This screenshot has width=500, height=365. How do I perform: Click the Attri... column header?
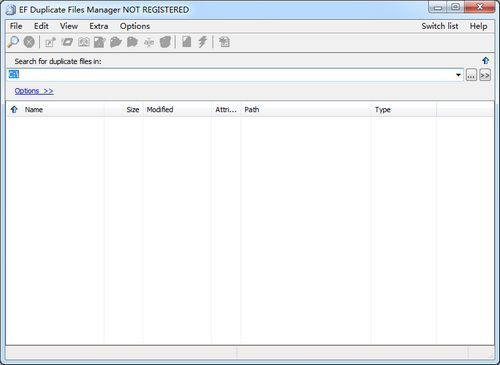(x=226, y=110)
